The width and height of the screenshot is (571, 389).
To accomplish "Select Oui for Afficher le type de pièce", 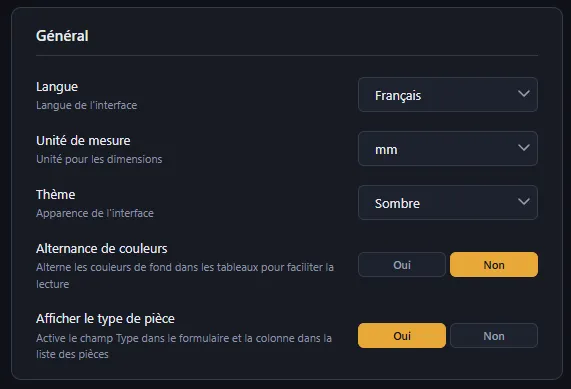I will pyautogui.click(x=402, y=335).
